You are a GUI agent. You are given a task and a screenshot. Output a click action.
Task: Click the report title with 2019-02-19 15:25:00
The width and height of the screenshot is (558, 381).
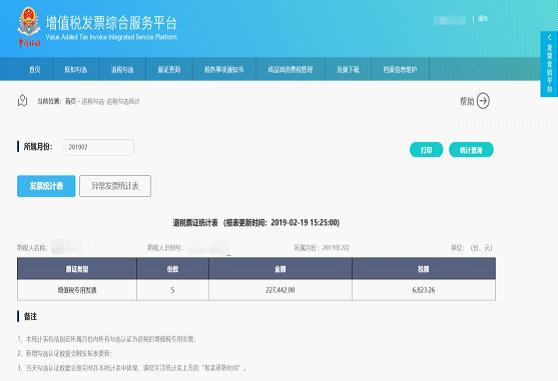click(x=256, y=223)
